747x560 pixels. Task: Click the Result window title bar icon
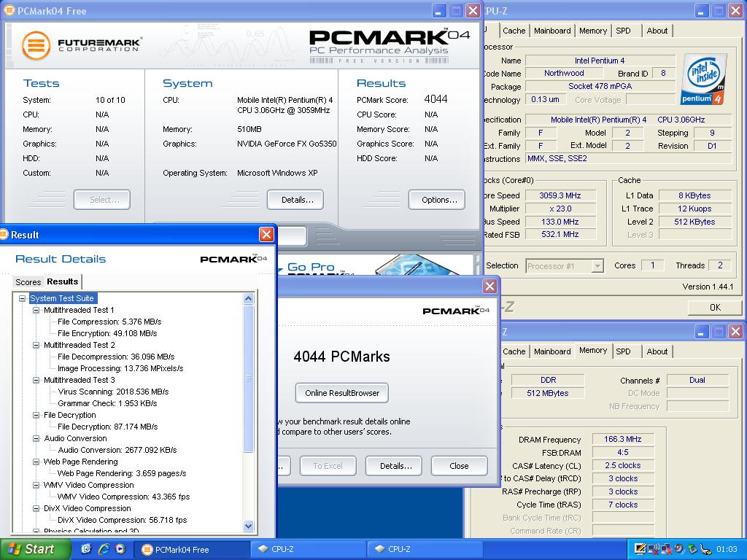coord(4,234)
